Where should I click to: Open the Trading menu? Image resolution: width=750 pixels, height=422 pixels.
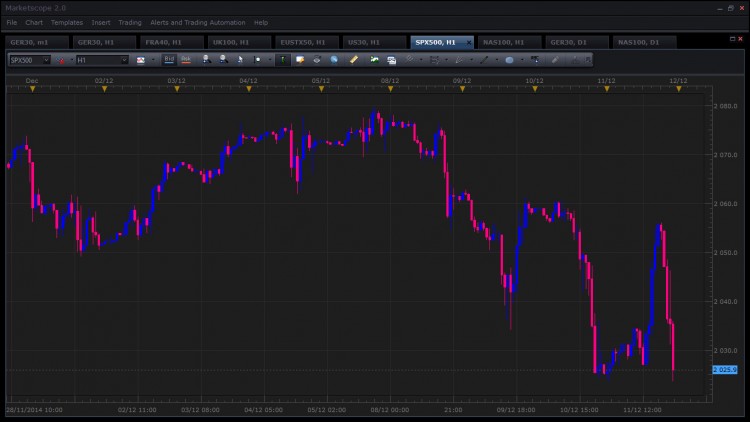(130, 22)
